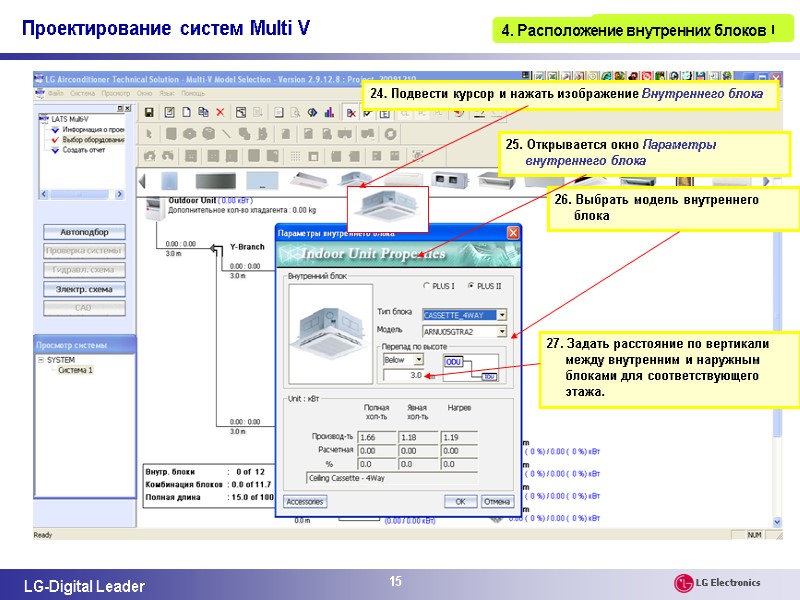Open the Просмотр menu
The image size is (800, 600).
[x=115, y=93]
